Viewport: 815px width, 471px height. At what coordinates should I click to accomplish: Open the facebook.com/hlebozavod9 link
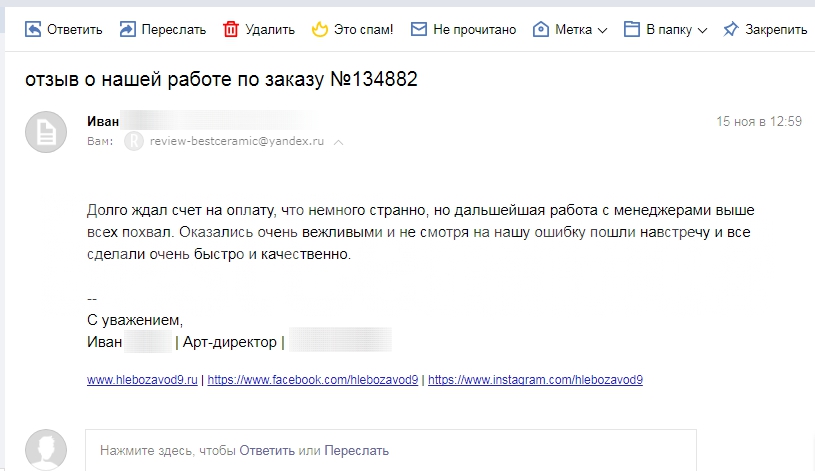pos(313,380)
